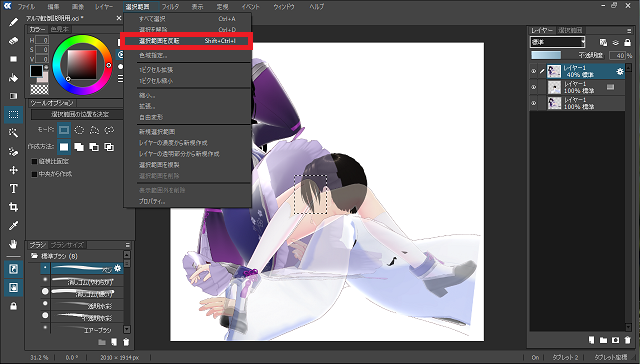Set モード to rectangle selection
The height and width of the screenshot is (364, 640).
point(64,130)
